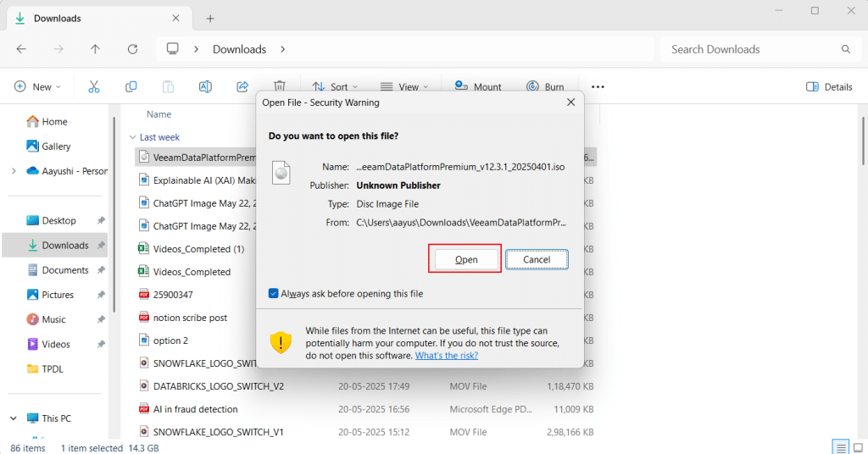Click Downloads in the address breadcrumb
868x454 pixels.
pos(240,49)
